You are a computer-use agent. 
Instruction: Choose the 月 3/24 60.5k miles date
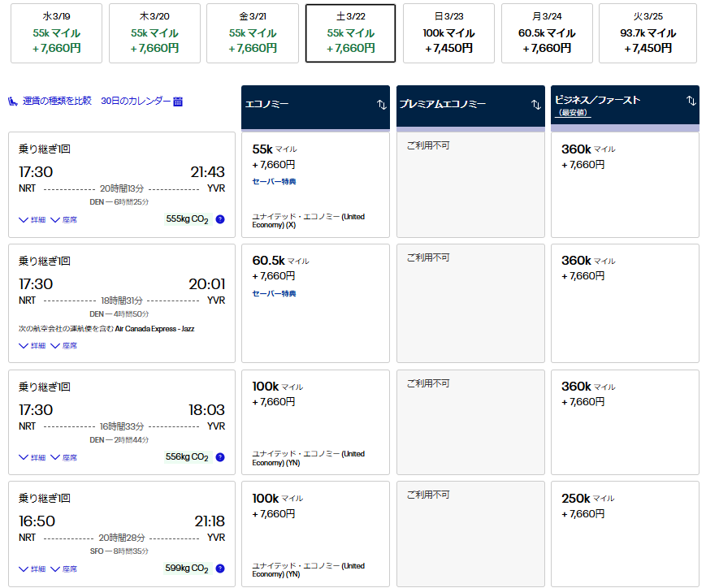(x=548, y=33)
